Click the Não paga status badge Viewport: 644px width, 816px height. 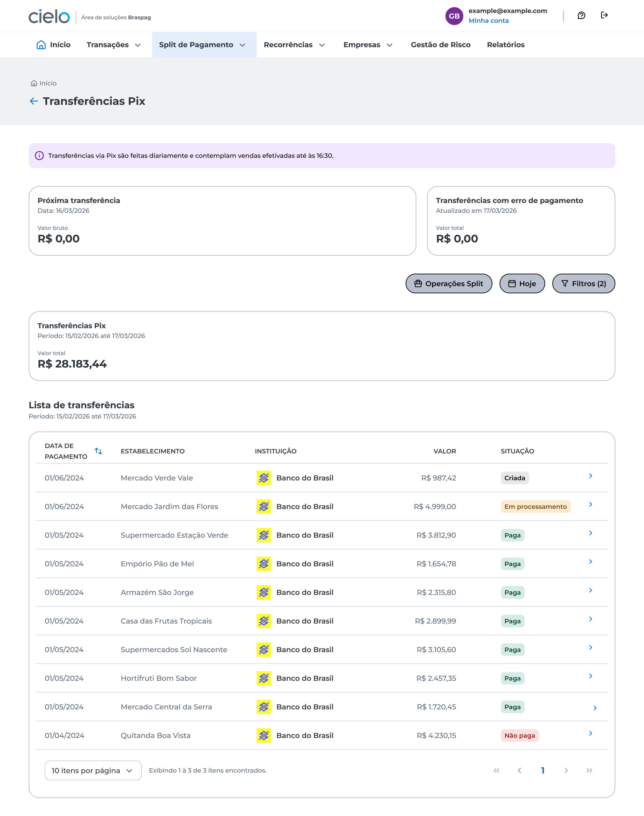point(520,735)
